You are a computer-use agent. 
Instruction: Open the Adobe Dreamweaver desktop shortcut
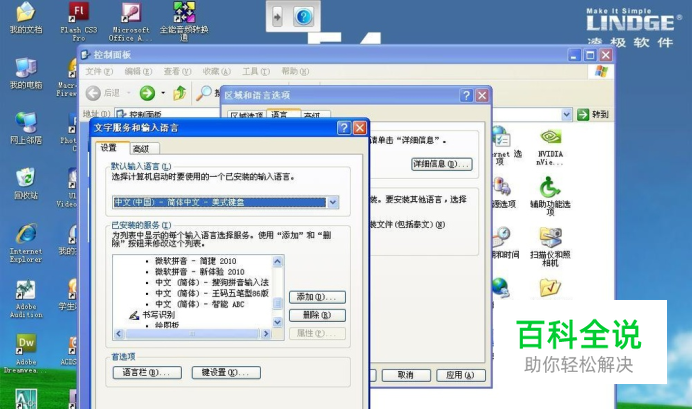coord(26,354)
